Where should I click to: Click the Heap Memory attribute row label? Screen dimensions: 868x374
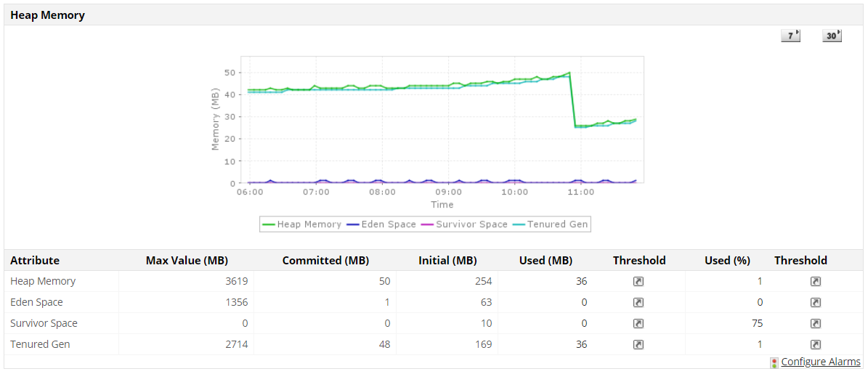[43, 282]
